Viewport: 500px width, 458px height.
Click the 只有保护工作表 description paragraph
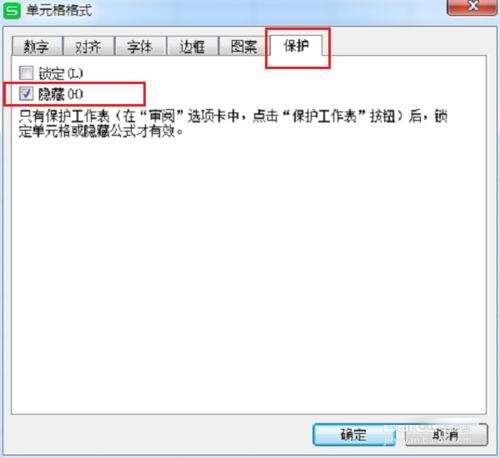233,123
